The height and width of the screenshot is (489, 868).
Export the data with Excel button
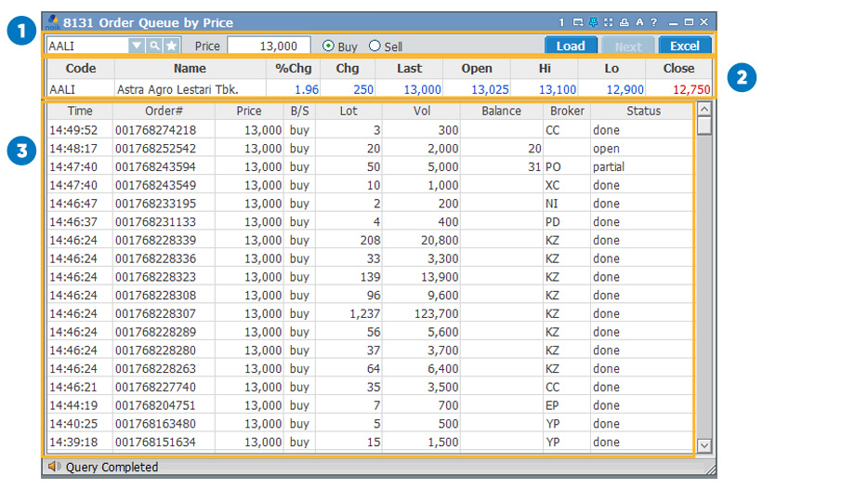(x=684, y=46)
